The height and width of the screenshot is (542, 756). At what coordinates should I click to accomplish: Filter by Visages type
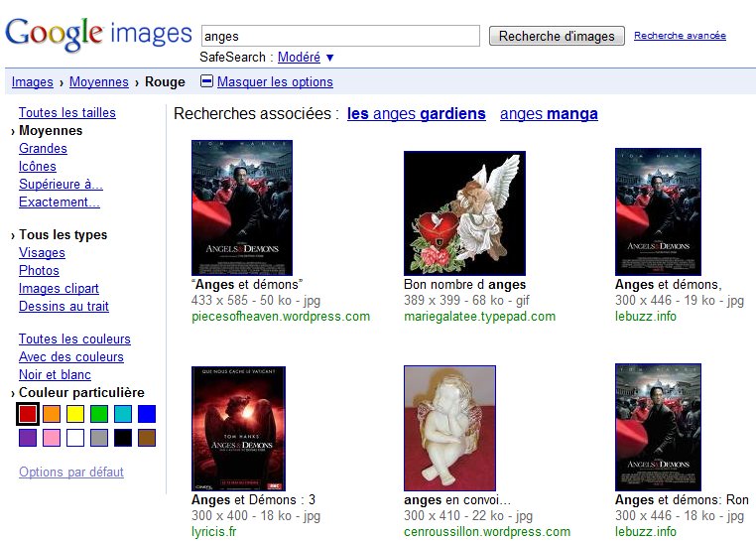(x=42, y=252)
